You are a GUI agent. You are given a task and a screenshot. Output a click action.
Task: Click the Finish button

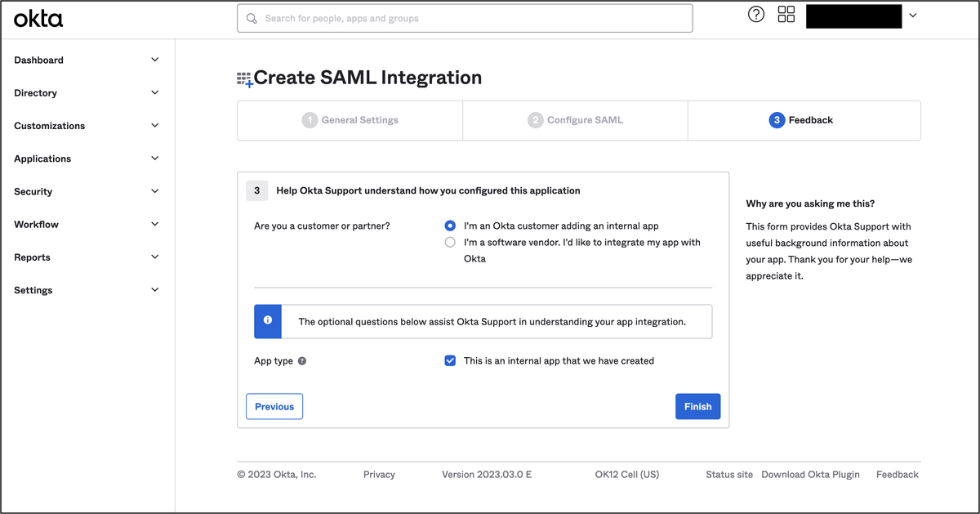[697, 406]
